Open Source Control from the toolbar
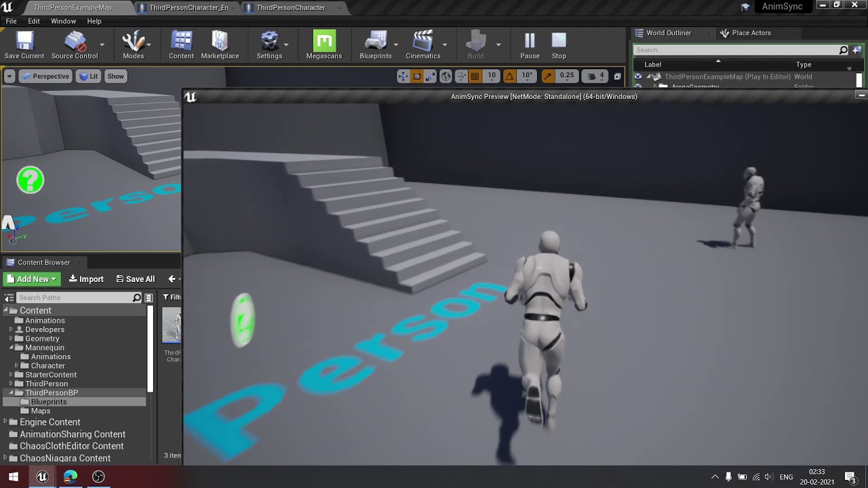Screen dimensions: 868x488 click(75, 45)
